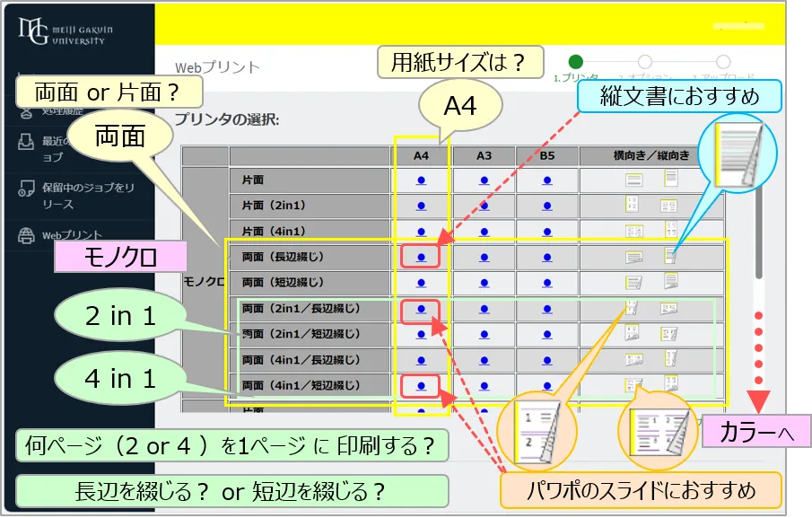Select landscape orientation icon in 片面 row
The width and height of the screenshot is (812, 518).
tap(633, 180)
